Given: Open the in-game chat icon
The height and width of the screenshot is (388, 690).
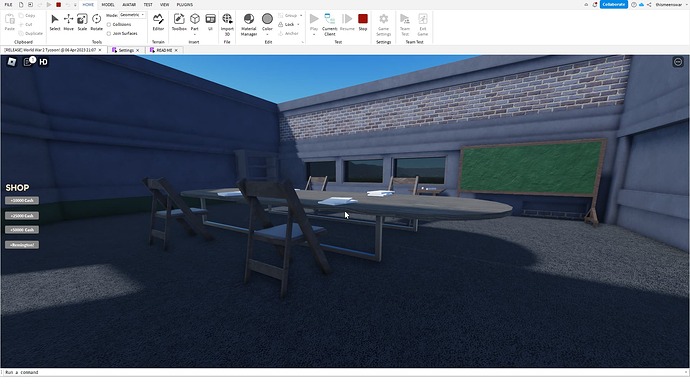Looking at the screenshot, I should tap(28, 62).
